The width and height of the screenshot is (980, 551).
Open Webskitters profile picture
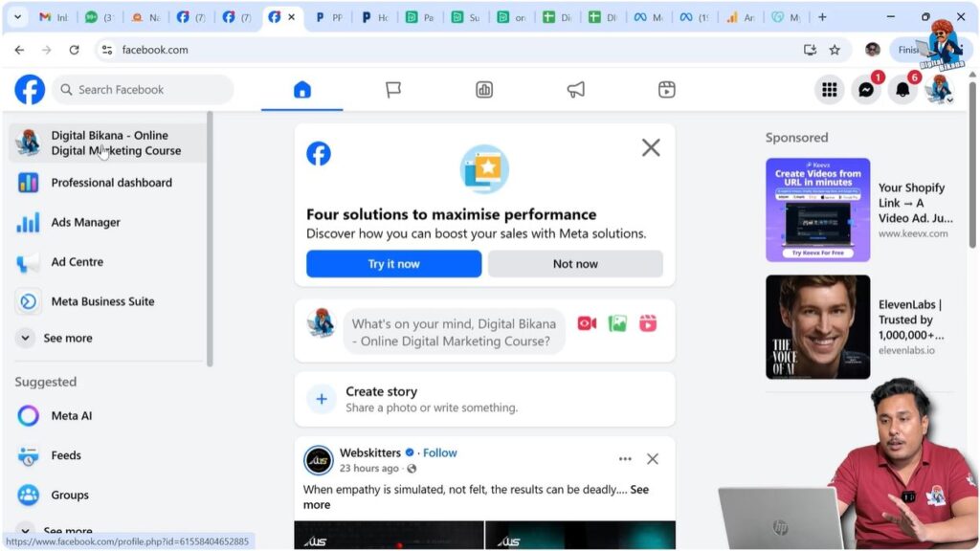pyautogui.click(x=318, y=461)
